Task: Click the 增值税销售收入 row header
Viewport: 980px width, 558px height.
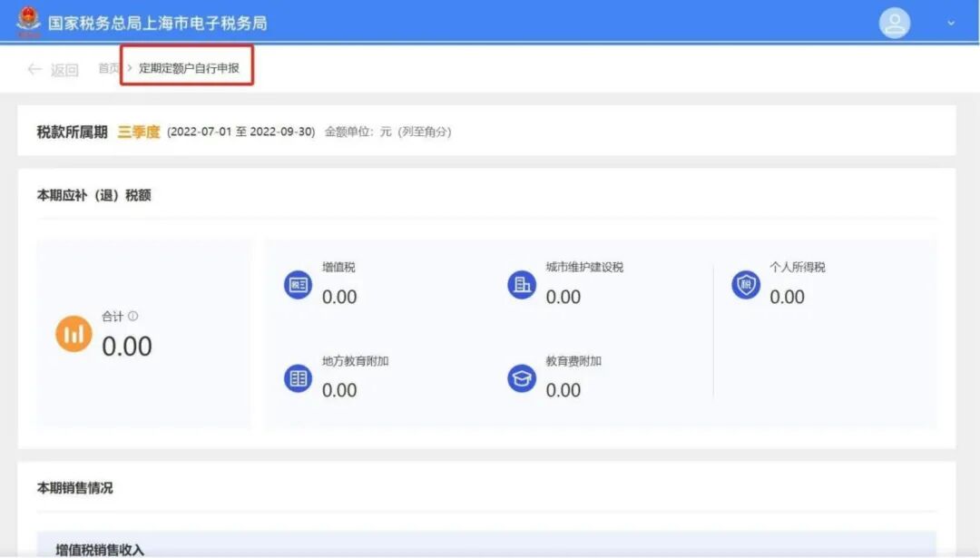Action: coord(100,550)
